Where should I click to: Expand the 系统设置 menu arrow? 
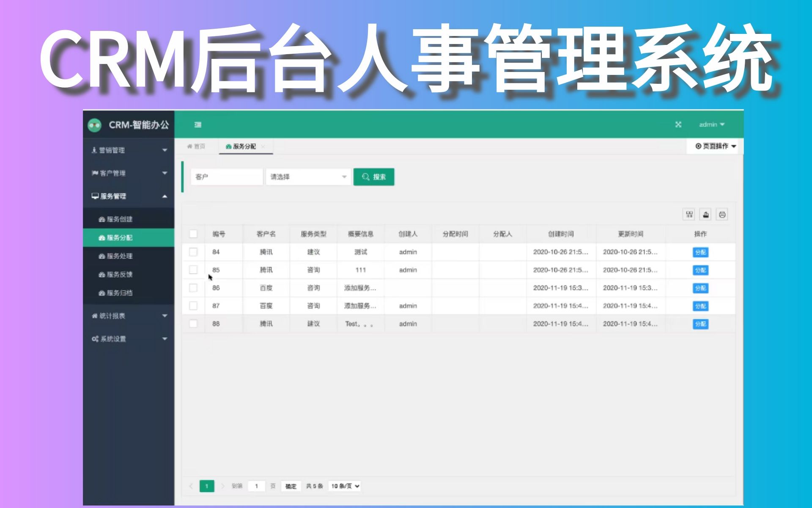point(165,339)
